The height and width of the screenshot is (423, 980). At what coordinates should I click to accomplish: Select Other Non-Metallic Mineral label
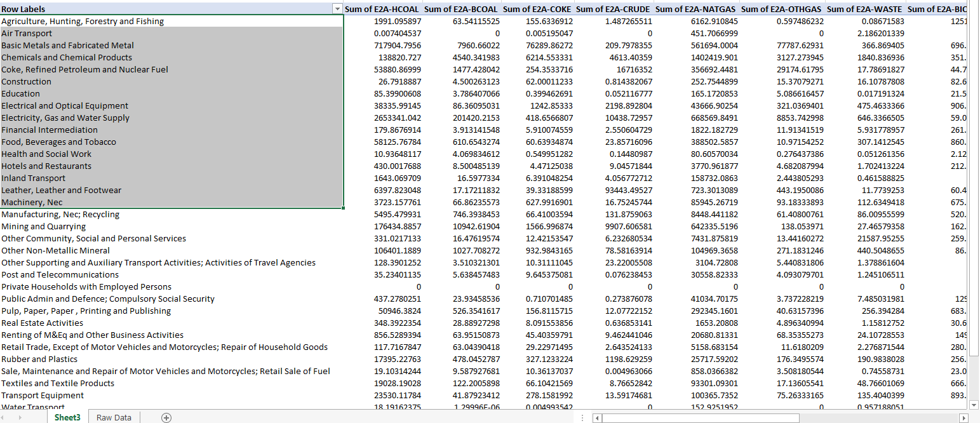pyautogui.click(x=55, y=251)
